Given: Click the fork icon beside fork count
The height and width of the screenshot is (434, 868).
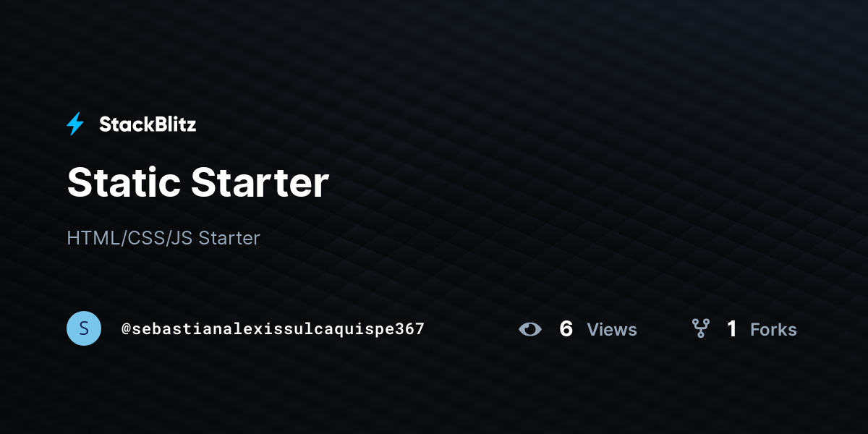Looking at the screenshot, I should pos(700,329).
